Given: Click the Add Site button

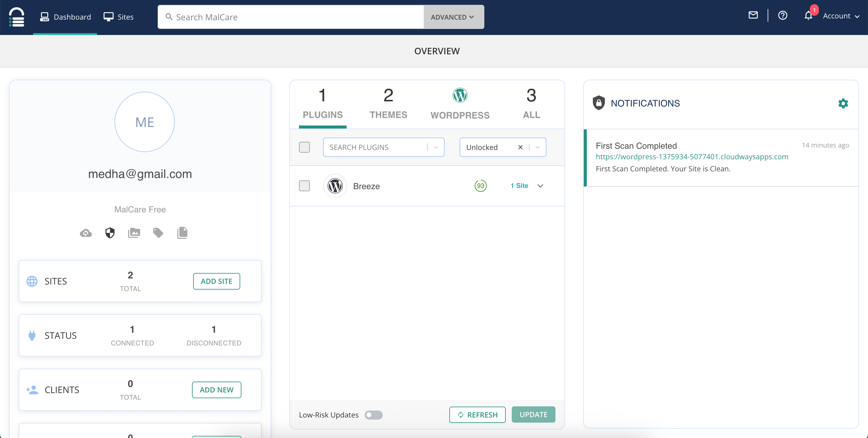Looking at the screenshot, I should pos(216,281).
